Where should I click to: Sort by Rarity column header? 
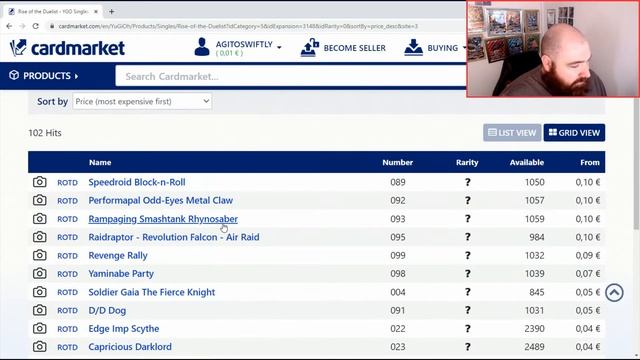(467, 162)
